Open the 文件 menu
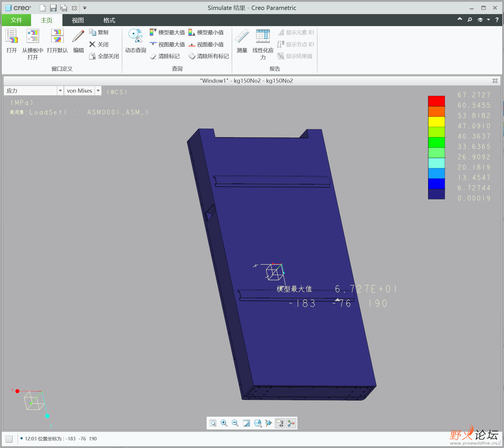Viewport: 504px width, 448px height. (16, 20)
